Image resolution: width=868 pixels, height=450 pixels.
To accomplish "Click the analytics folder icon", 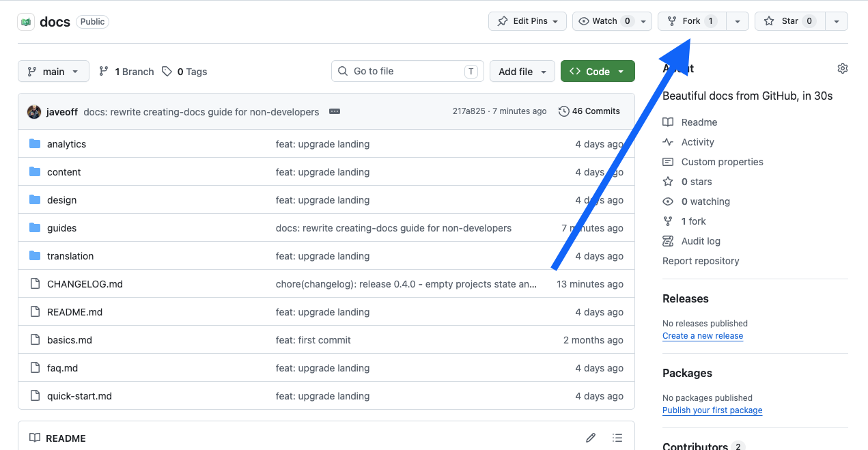I will tap(35, 143).
